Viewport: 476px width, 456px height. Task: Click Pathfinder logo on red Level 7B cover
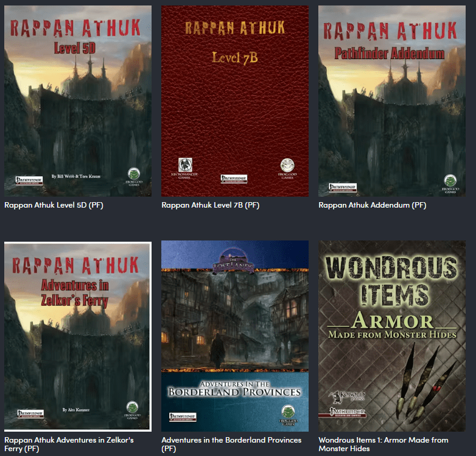(234, 179)
